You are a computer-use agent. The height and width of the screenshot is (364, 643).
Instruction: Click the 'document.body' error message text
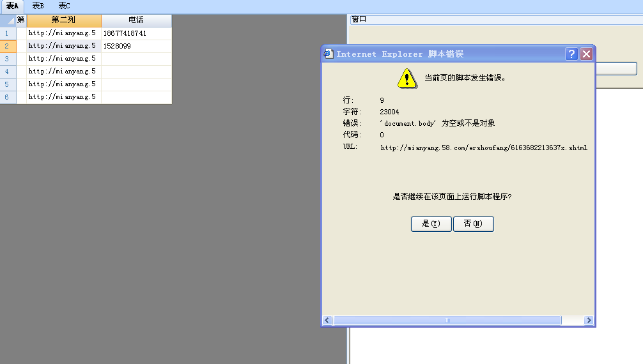pyautogui.click(x=437, y=123)
